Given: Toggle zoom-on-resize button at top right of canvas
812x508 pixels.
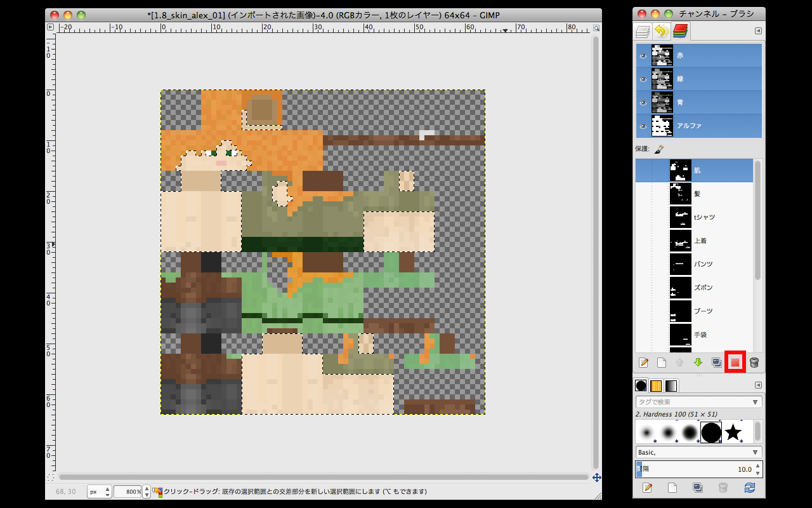Looking at the screenshot, I should point(596,27).
